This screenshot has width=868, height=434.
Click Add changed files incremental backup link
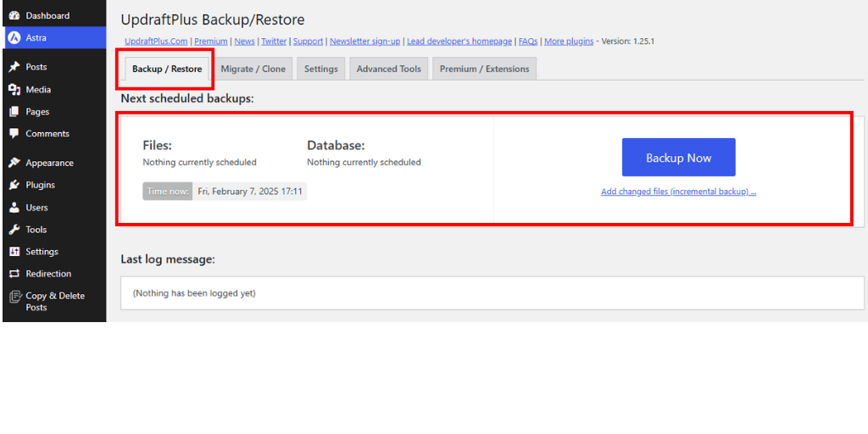(679, 192)
